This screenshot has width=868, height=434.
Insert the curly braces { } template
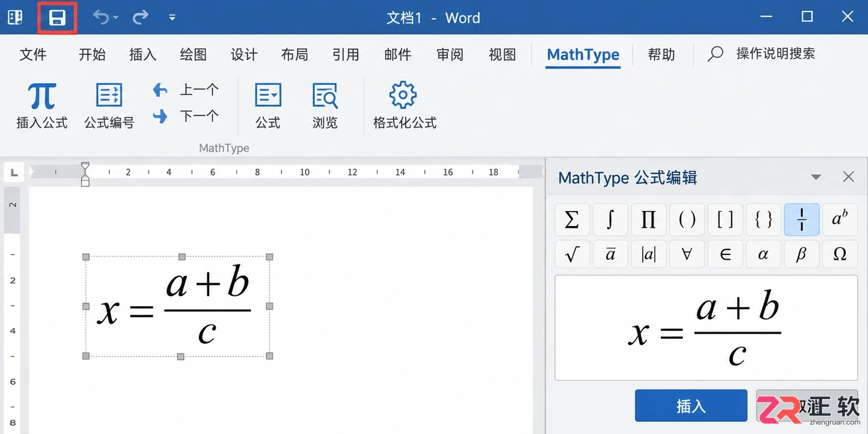tap(764, 219)
